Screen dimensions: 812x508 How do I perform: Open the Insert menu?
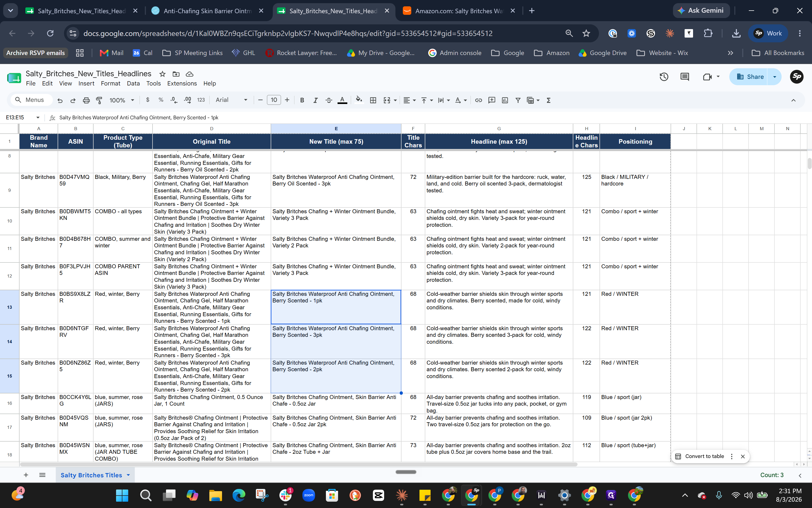(x=86, y=83)
